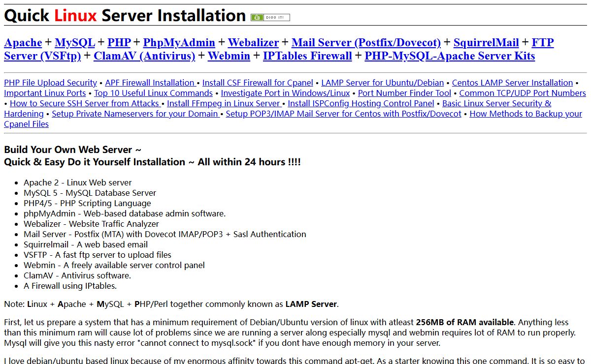The image size is (591, 364).
Task: Click A Firewall using IPtables item
Action: [70, 286]
